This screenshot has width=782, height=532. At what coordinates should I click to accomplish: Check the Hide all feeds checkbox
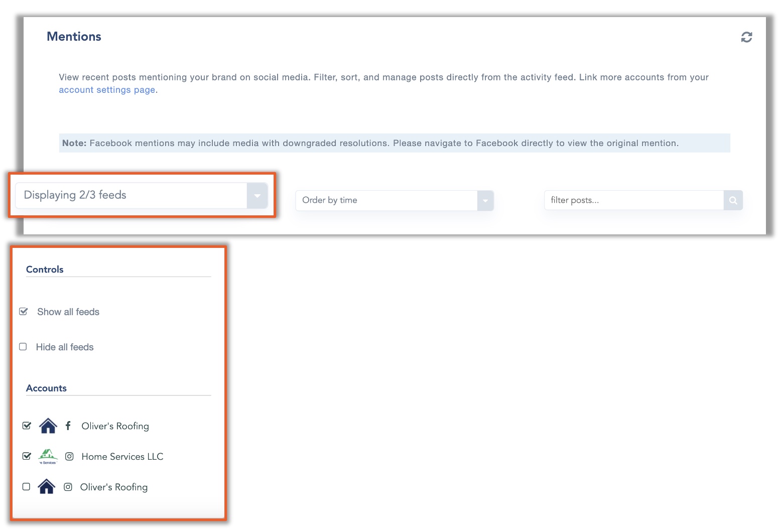click(23, 347)
